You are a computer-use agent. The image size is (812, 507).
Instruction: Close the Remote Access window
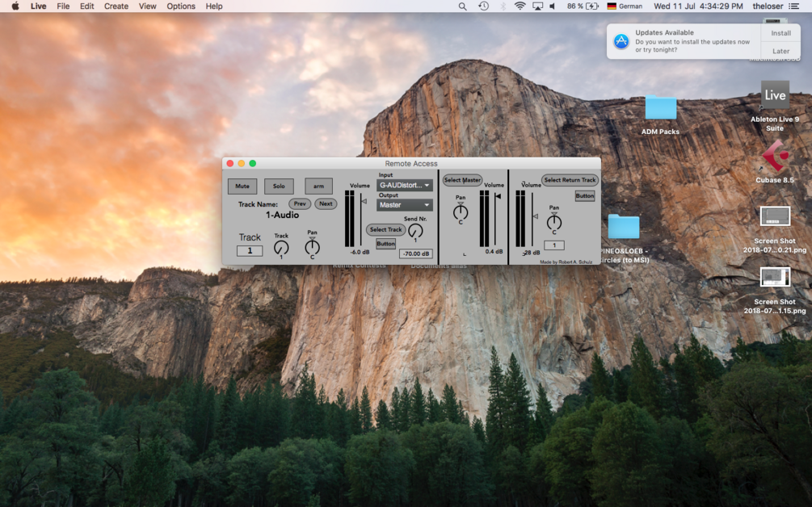pos(230,163)
